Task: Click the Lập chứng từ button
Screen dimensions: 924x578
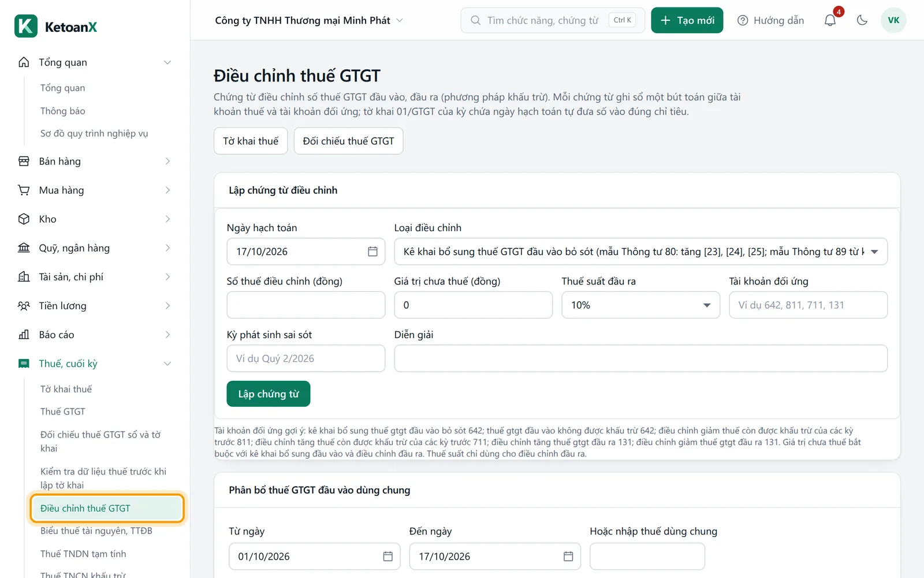Action: [x=269, y=394]
